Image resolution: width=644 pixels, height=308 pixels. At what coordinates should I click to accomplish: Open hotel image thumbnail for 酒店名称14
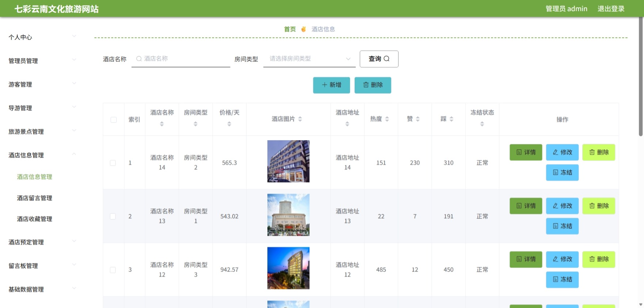[288, 161]
